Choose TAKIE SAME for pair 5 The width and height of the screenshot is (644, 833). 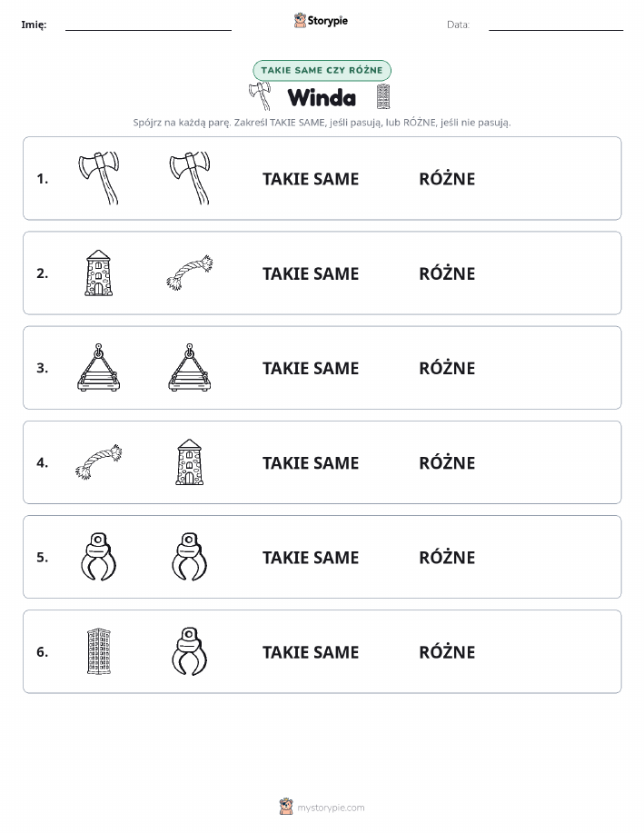[311, 557]
